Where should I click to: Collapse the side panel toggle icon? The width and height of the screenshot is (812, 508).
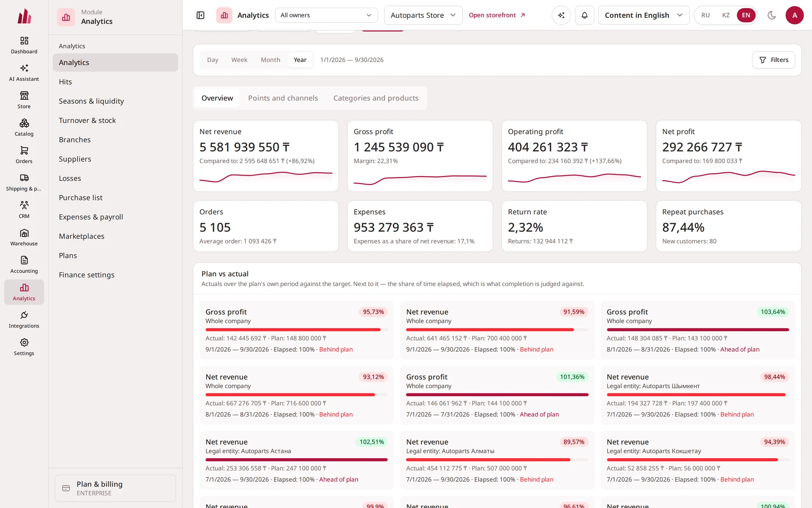click(200, 15)
